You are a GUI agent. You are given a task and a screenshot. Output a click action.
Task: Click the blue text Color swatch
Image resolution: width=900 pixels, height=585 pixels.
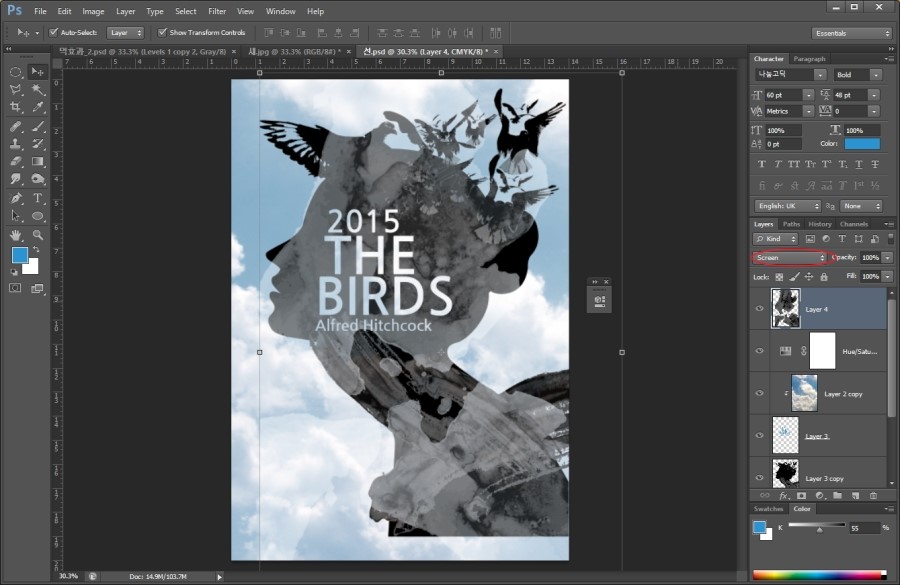coord(862,144)
